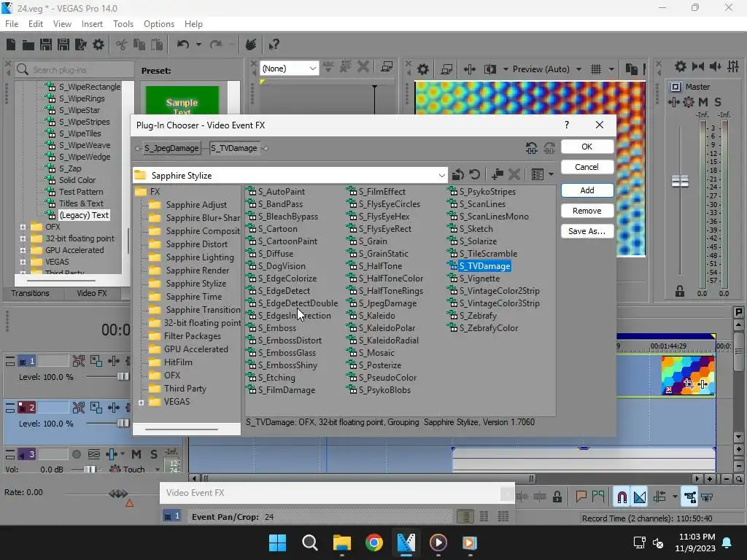This screenshot has width=747, height=560.
Task: Click the Up One Level folder icon
Action: click(458, 175)
